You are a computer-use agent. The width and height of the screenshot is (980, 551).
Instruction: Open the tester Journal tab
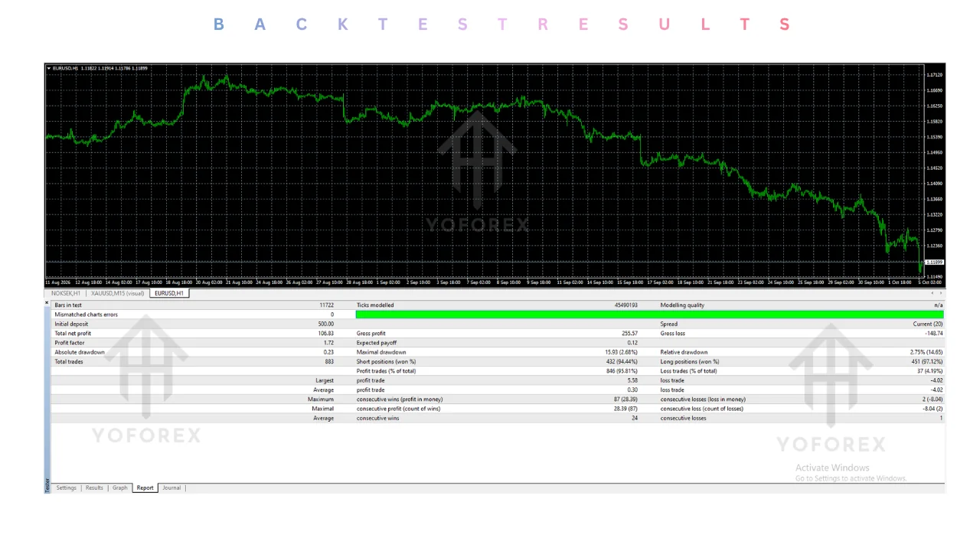[171, 487]
